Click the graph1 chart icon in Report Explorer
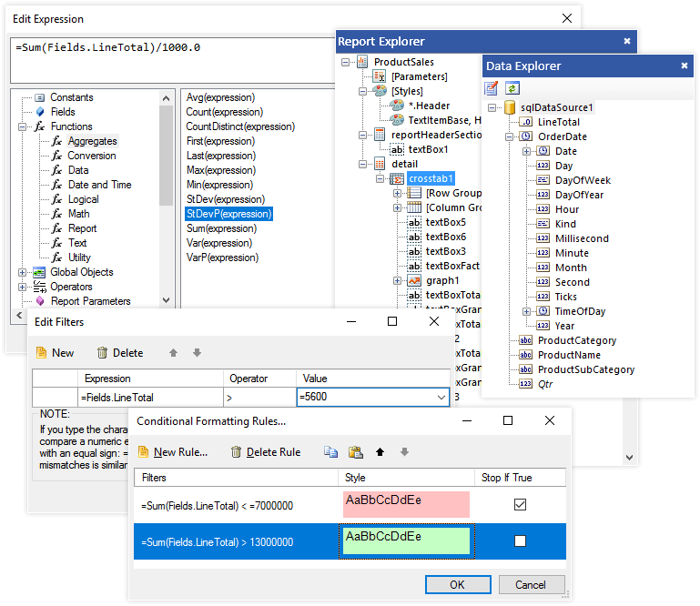Screen dimensions: 700x606 point(414,280)
